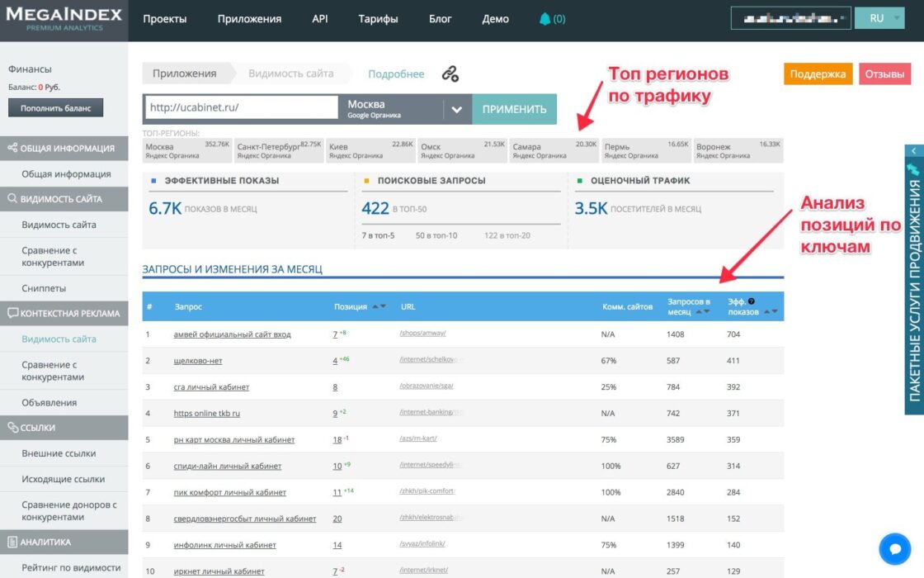Click the Отзывы button
This screenshot has width=924, height=578.
click(884, 73)
